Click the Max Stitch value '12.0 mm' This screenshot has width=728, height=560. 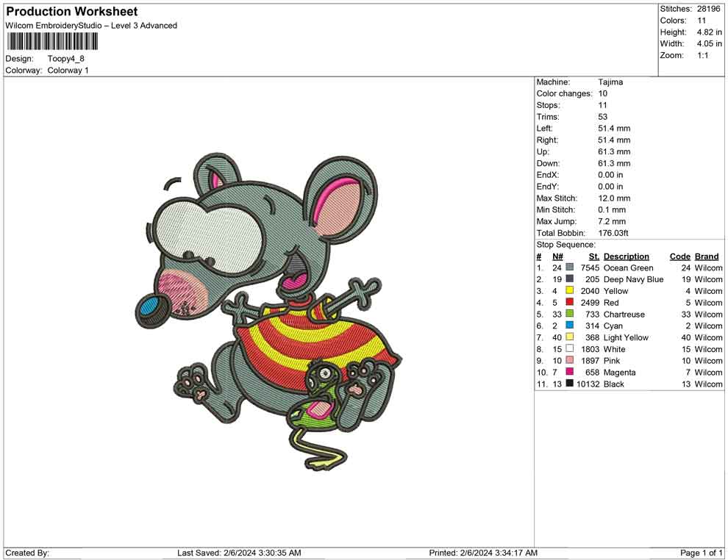click(x=614, y=198)
